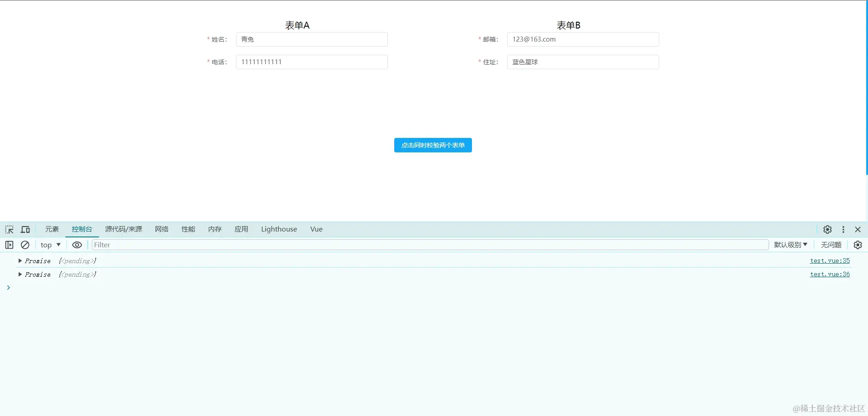Show the console sidebar icon
Viewport: 868px width, 416px height.
(x=9, y=245)
